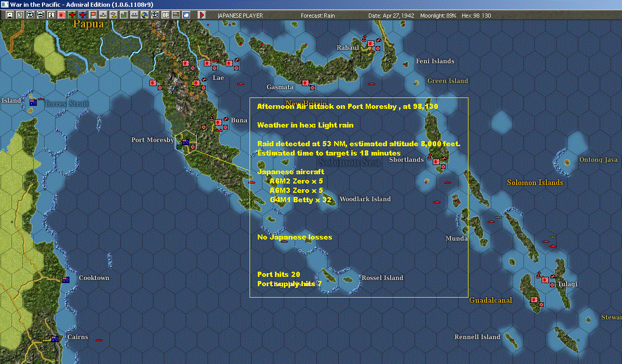Click green unit square at Port Moresby
The height and width of the screenshot is (364, 622).
click(179, 147)
